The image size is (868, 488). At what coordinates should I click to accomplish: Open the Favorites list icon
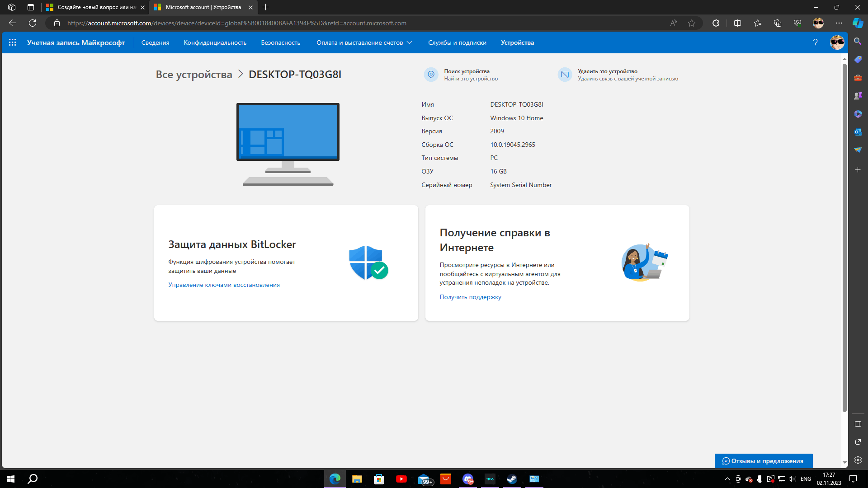point(758,23)
